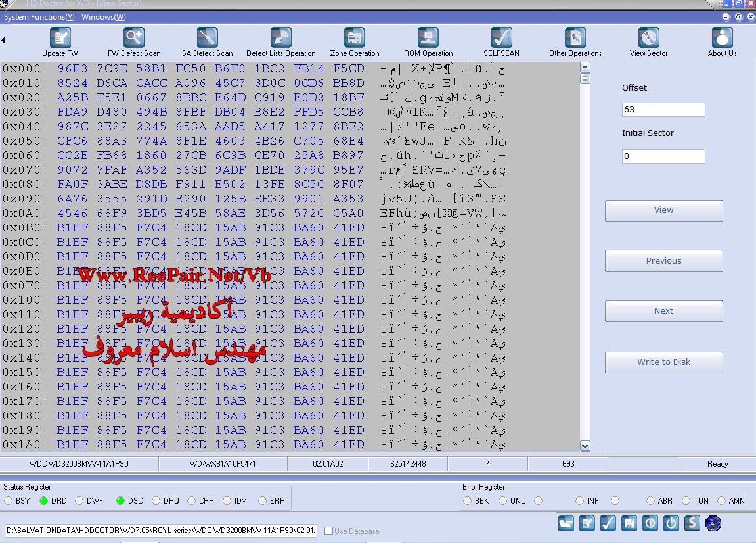The image size is (756, 543).
Task: Open SA Defect Scan tool
Action: (x=207, y=38)
